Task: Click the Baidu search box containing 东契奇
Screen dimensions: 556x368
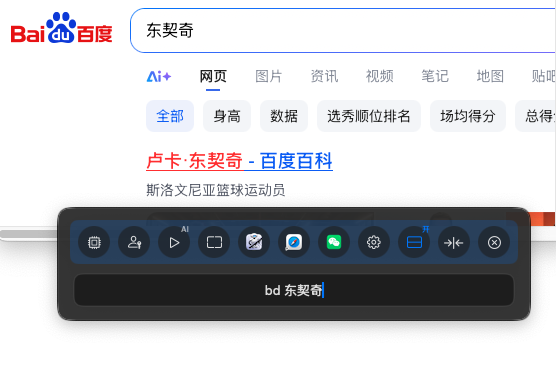Action: tap(343, 30)
